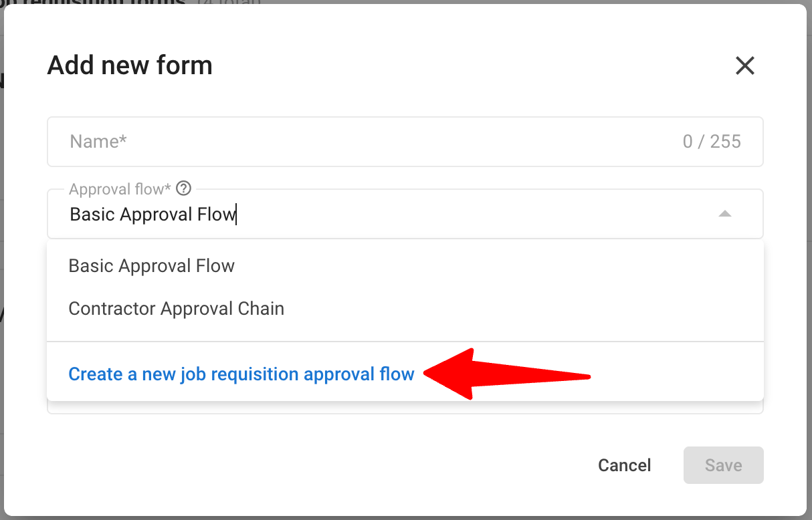The width and height of the screenshot is (812, 520).
Task: Click the requisition forms heading behind the dialog
Action: pos(100,2)
